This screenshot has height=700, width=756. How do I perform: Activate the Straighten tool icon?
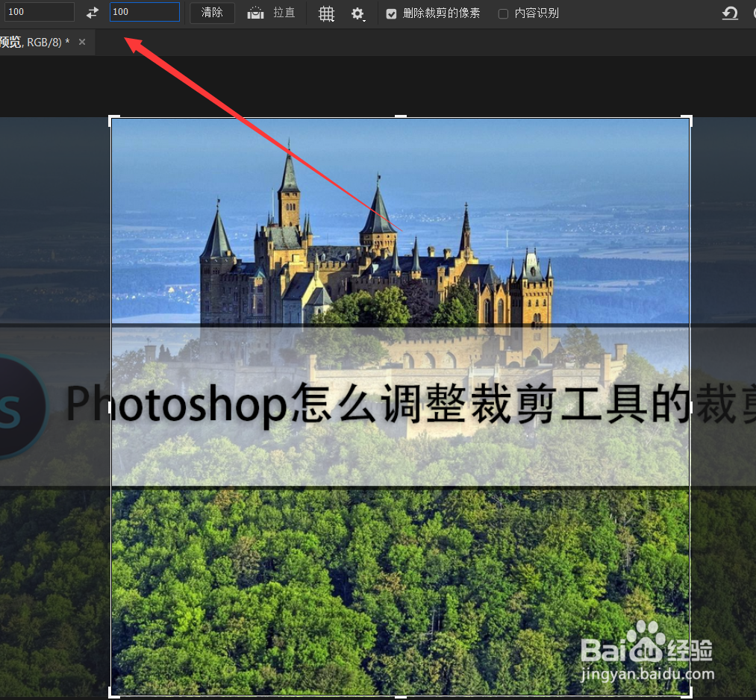(254, 13)
